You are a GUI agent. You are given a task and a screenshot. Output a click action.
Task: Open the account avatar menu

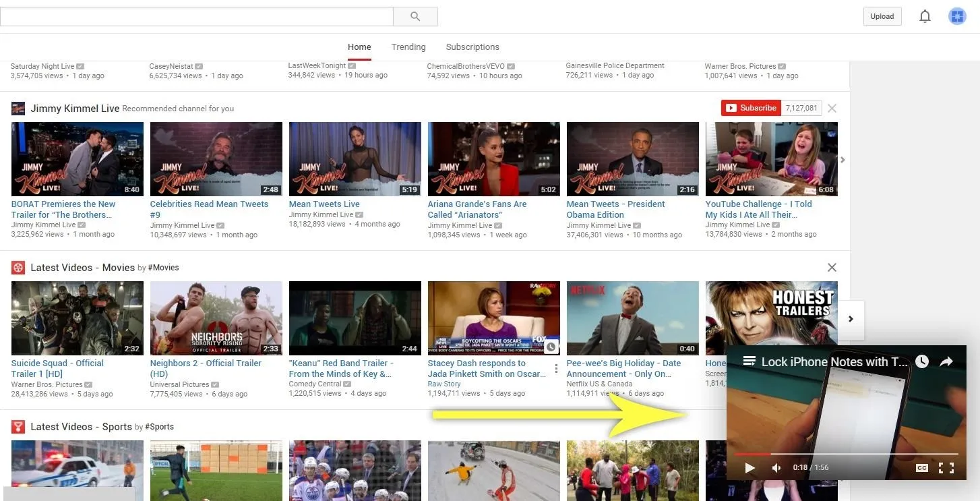(957, 16)
